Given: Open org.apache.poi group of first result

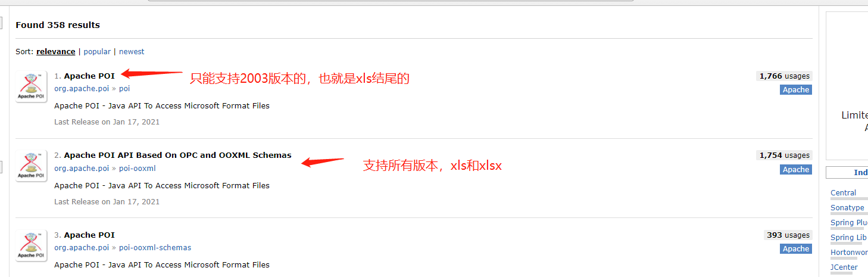Looking at the screenshot, I should coord(82,89).
